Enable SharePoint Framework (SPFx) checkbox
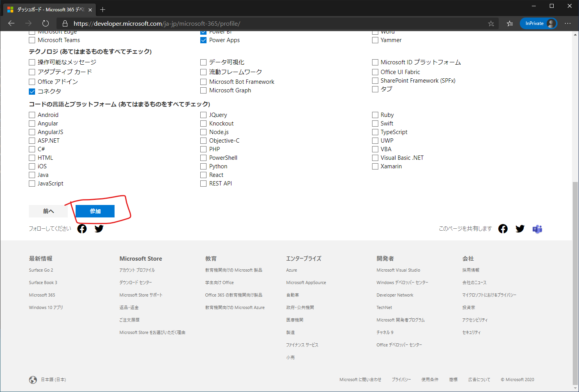 [x=375, y=81]
